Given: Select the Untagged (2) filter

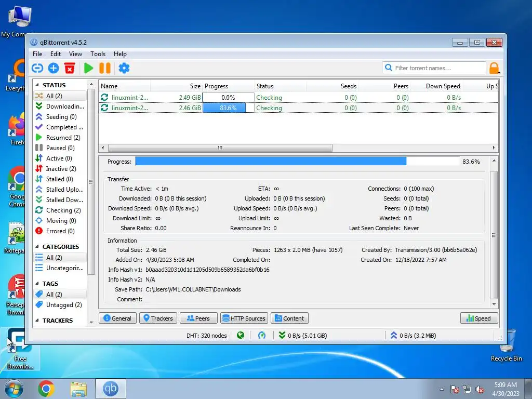Looking at the screenshot, I should click(60, 304).
